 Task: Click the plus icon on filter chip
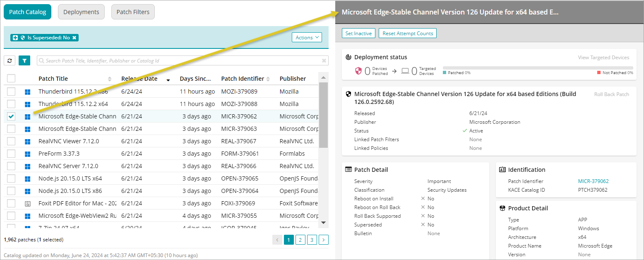coord(15,38)
